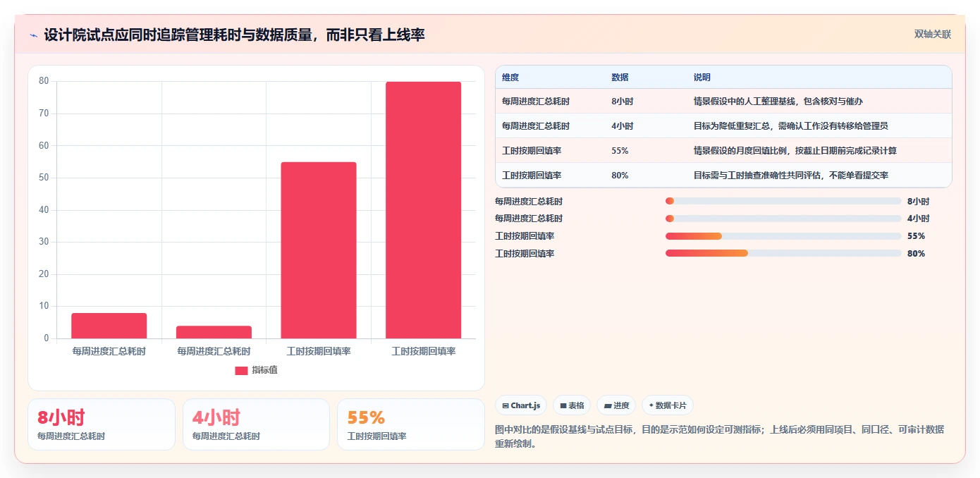Open the 55% stat card

point(411,424)
